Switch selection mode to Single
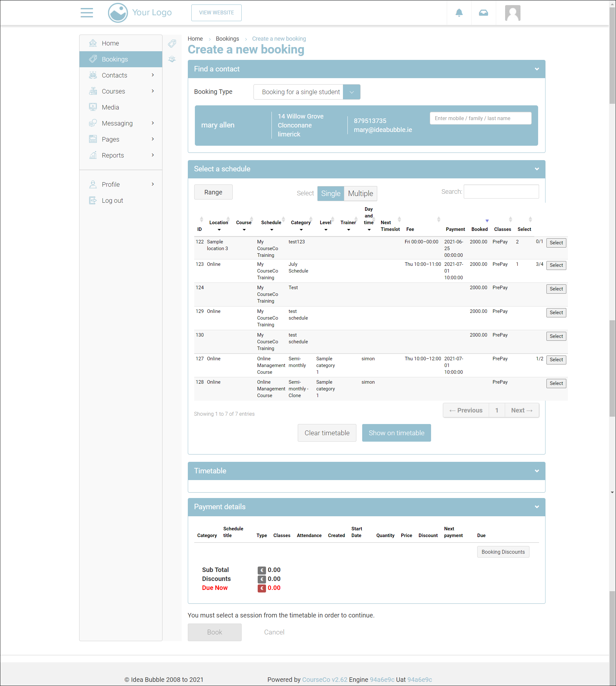Image resolution: width=616 pixels, height=686 pixels. [x=330, y=193]
